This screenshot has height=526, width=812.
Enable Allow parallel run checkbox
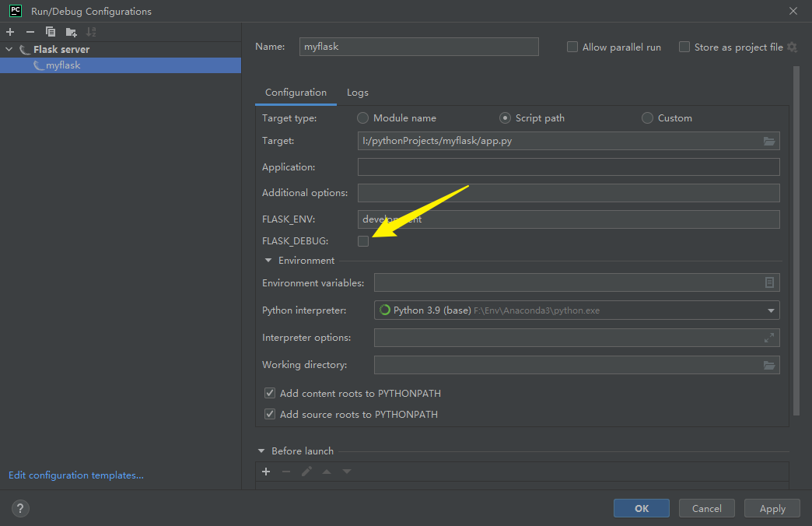pyautogui.click(x=572, y=47)
